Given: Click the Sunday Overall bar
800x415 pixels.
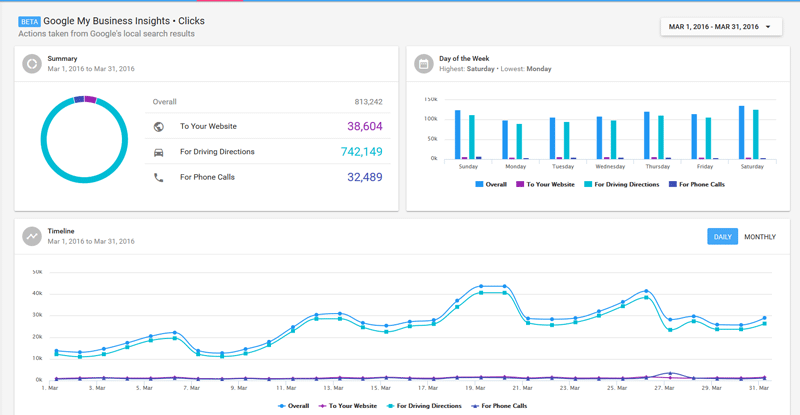Looking at the screenshot, I should click(x=458, y=135).
